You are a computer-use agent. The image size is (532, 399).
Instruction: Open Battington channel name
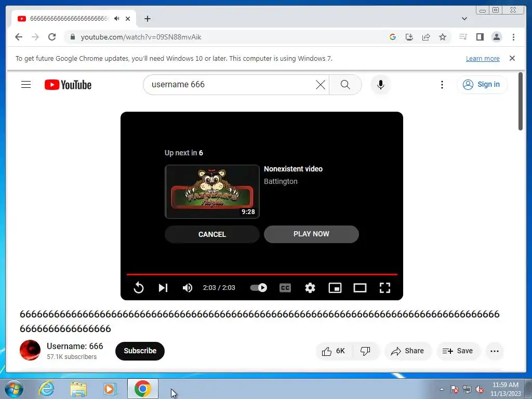(281, 181)
